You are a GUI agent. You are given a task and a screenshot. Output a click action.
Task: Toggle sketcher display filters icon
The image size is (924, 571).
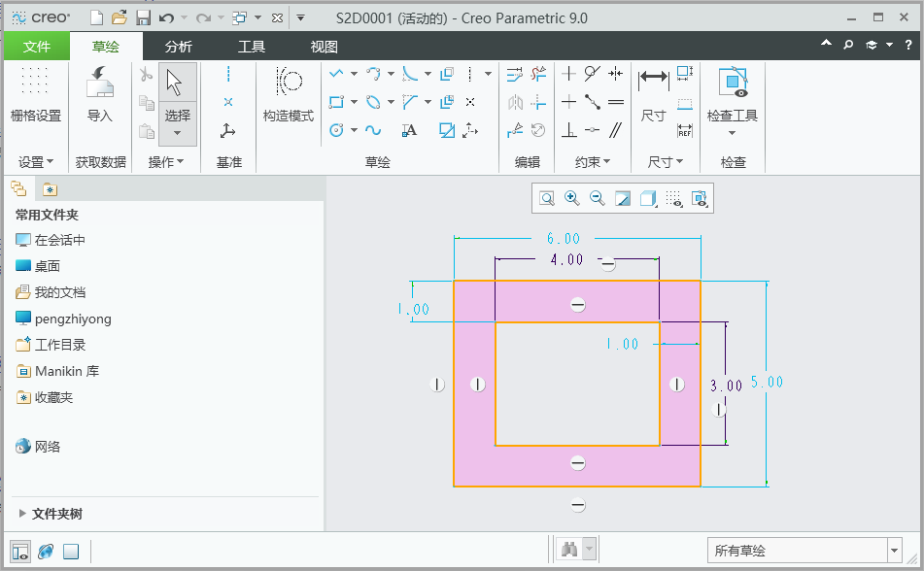coord(673,198)
